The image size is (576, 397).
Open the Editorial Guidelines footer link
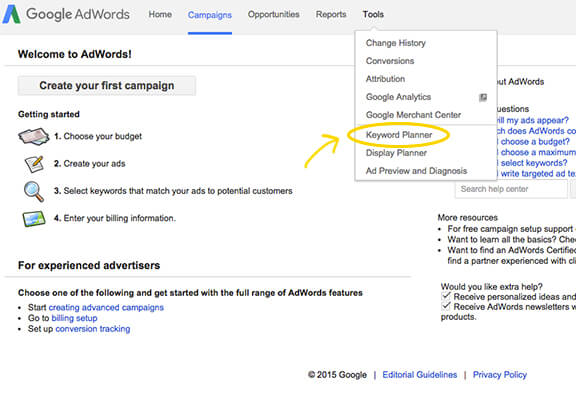pos(420,375)
